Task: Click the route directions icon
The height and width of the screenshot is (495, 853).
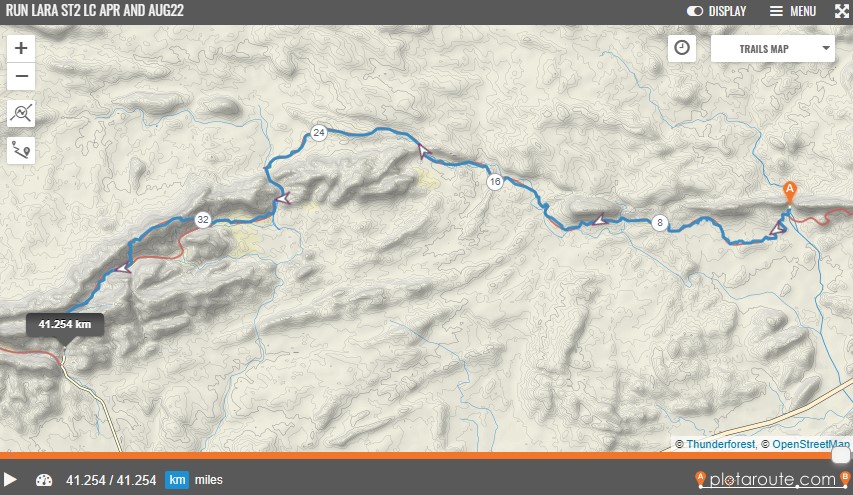Action: [x=21, y=150]
